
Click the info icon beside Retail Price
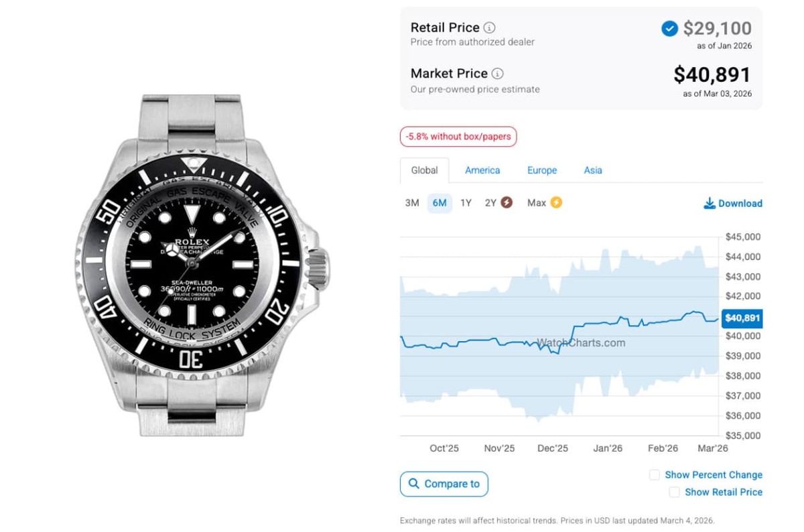(490, 28)
